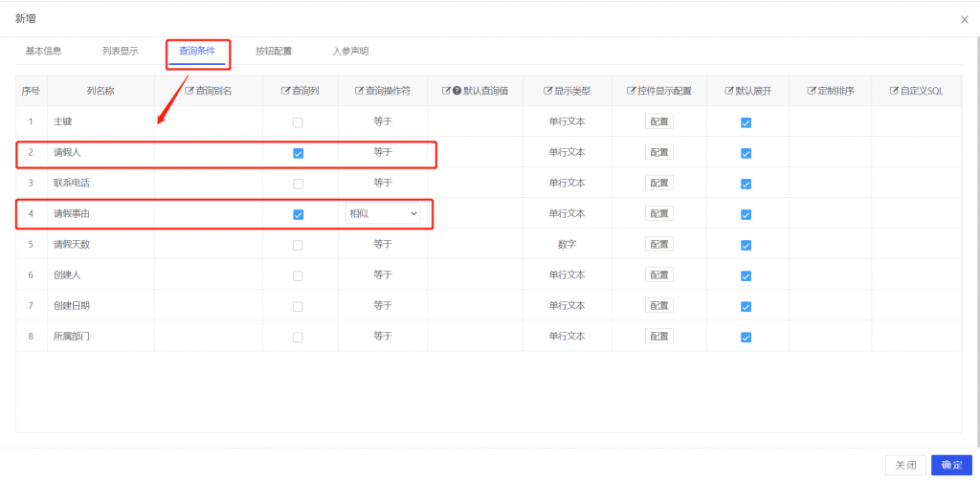Uncheck 查询列 checkbox for 请假人 row
Screen dimensions: 980x481
pos(298,153)
